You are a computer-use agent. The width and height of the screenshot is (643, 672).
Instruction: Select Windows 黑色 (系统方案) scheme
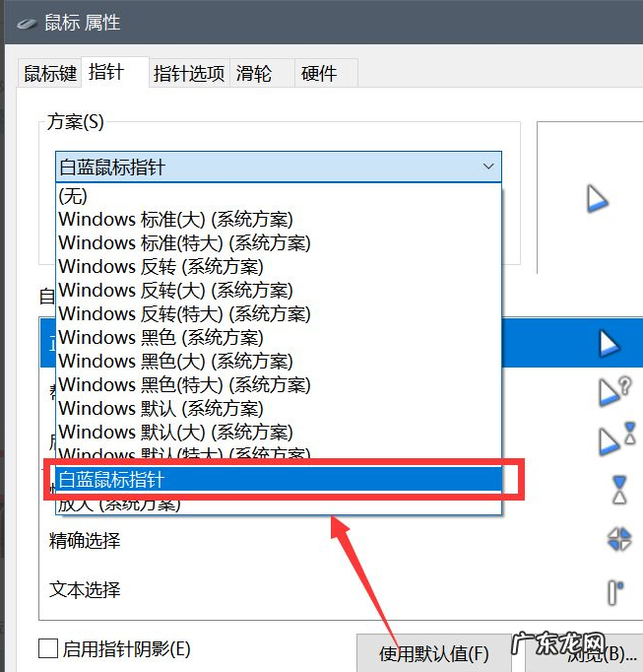coord(279,337)
